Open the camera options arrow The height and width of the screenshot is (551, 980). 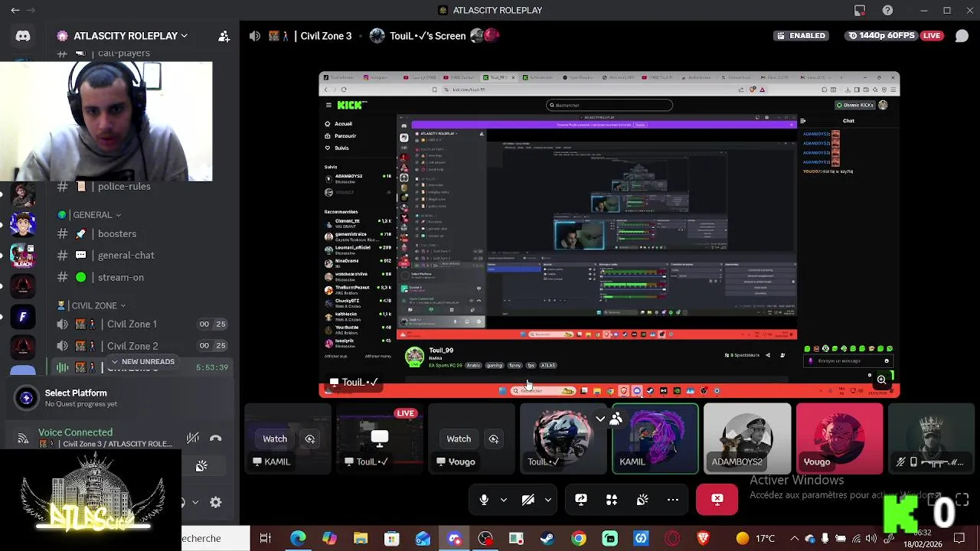click(x=547, y=500)
